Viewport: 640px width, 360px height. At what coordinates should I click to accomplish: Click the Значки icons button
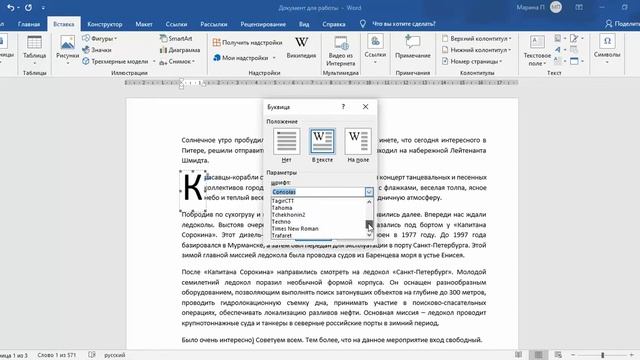click(97, 50)
